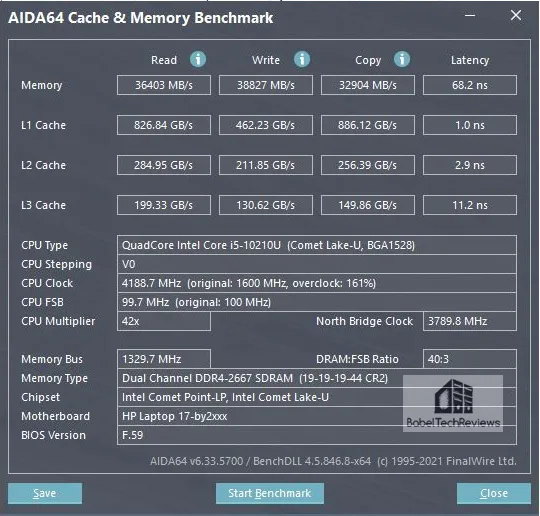The width and height of the screenshot is (540, 516).
Task: Save the benchmark results
Action: pyautogui.click(x=45, y=493)
